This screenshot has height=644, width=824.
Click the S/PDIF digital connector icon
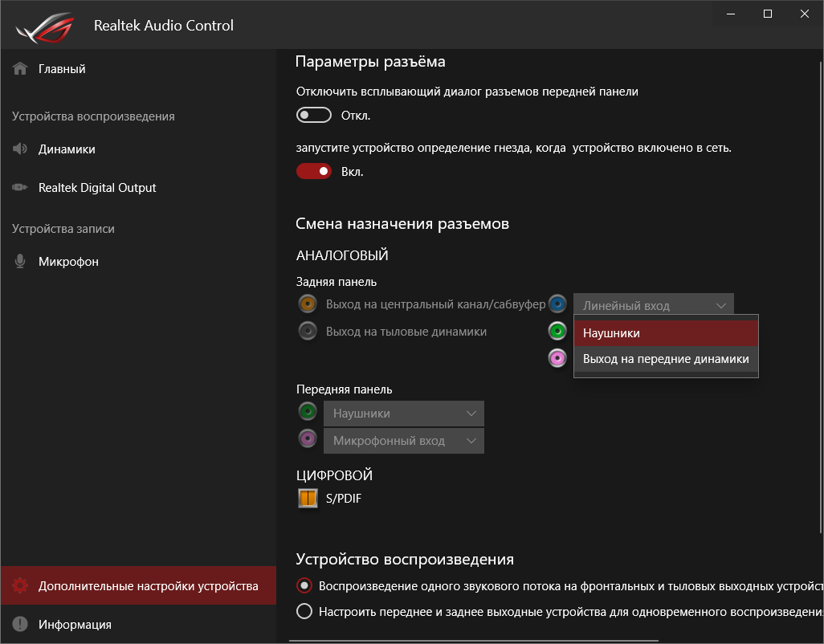point(308,499)
